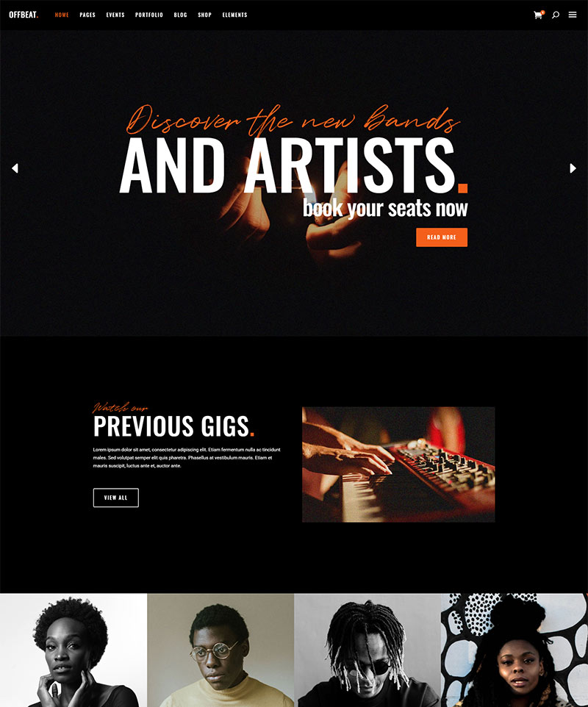Go to previous slide arrow
This screenshot has height=707, width=588.
15,168
